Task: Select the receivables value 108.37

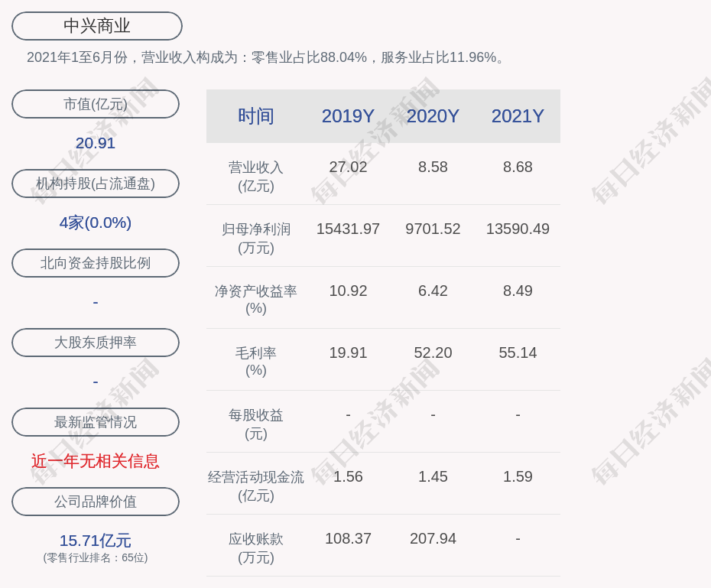Action: 348,538
